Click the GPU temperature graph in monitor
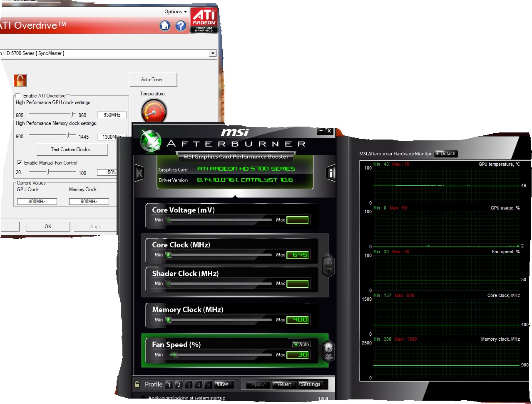 446,185
